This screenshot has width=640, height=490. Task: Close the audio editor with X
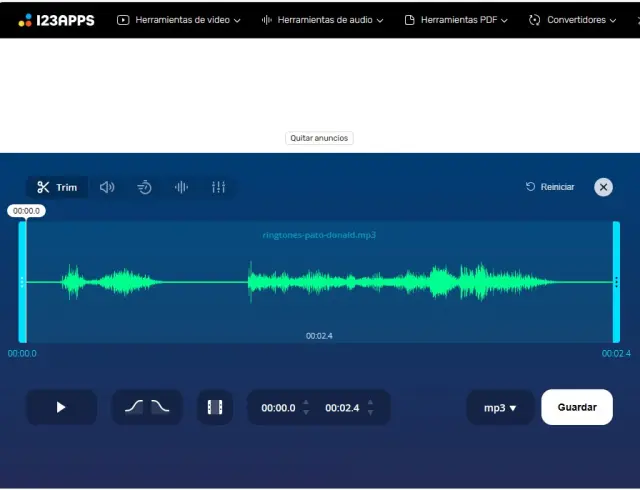point(603,187)
